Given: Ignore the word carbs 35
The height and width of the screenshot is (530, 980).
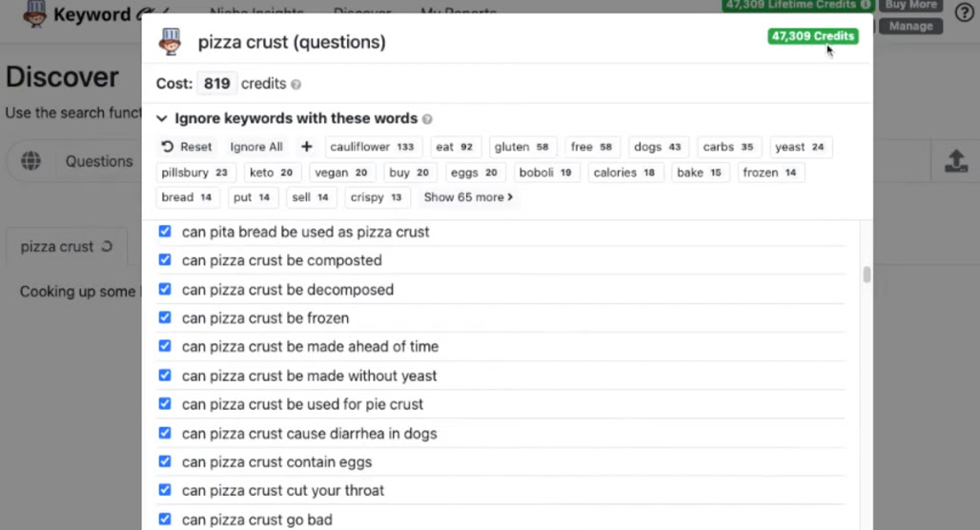Looking at the screenshot, I should coord(728,147).
